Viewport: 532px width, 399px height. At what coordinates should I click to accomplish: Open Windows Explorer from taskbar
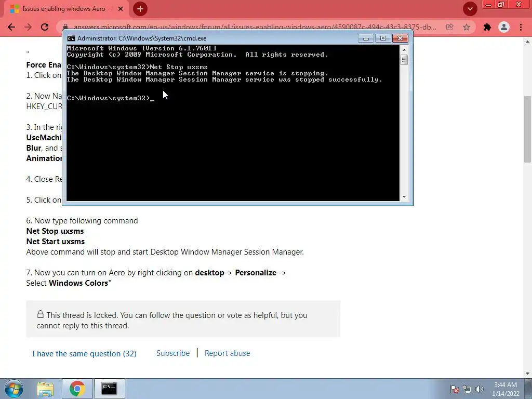tap(46, 389)
